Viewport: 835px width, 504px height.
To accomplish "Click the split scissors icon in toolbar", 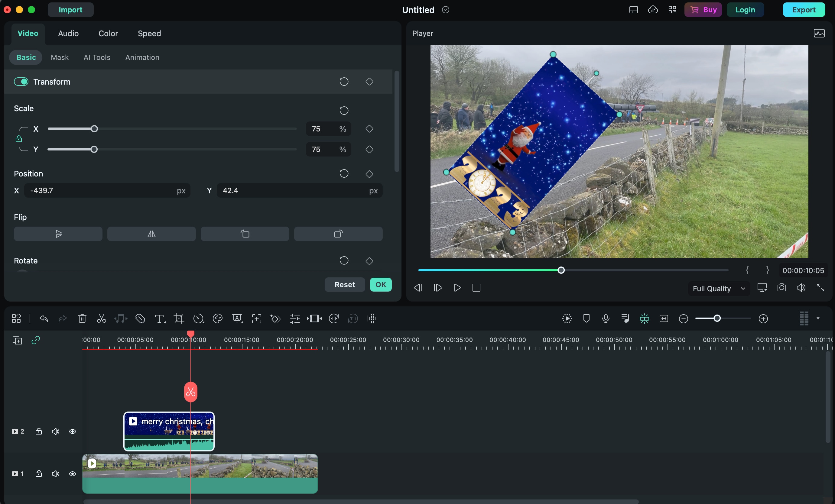I will pos(101,318).
